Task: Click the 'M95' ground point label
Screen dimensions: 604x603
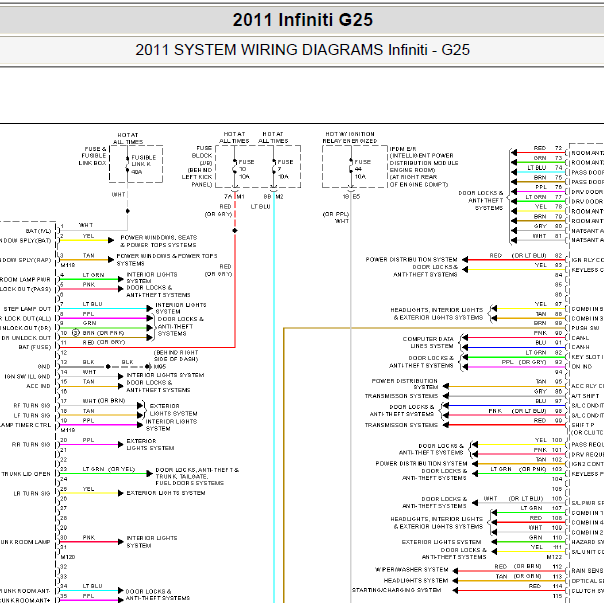Action: [160, 367]
